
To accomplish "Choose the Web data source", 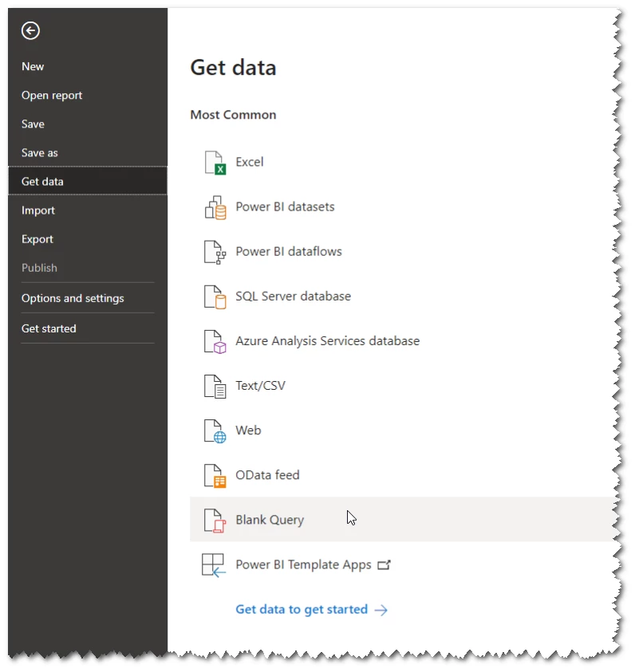I will point(248,430).
